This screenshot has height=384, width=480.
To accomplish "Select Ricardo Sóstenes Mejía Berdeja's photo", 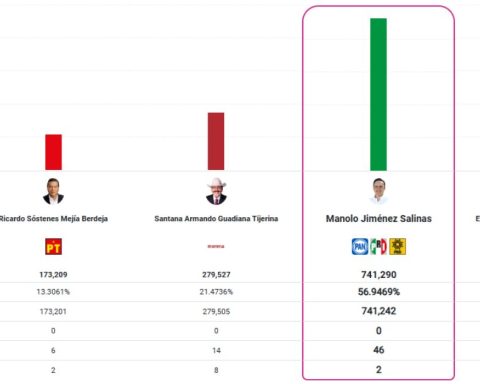I will click(x=53, y=191).
